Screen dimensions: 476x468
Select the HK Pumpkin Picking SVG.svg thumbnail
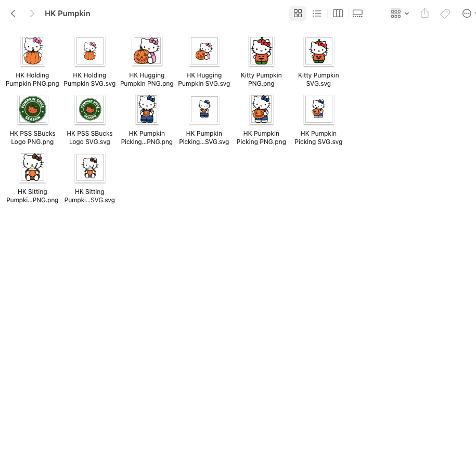tap(319, 109)
